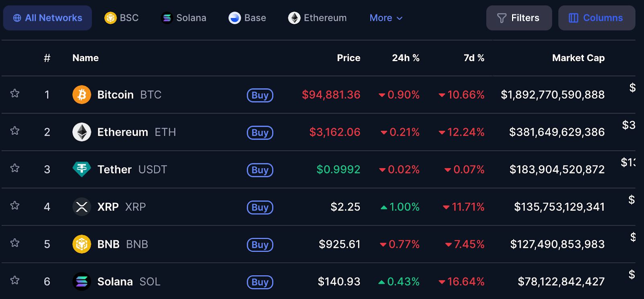
Task: Switch to the All Networks tab
Action: [x=47, y=18]
